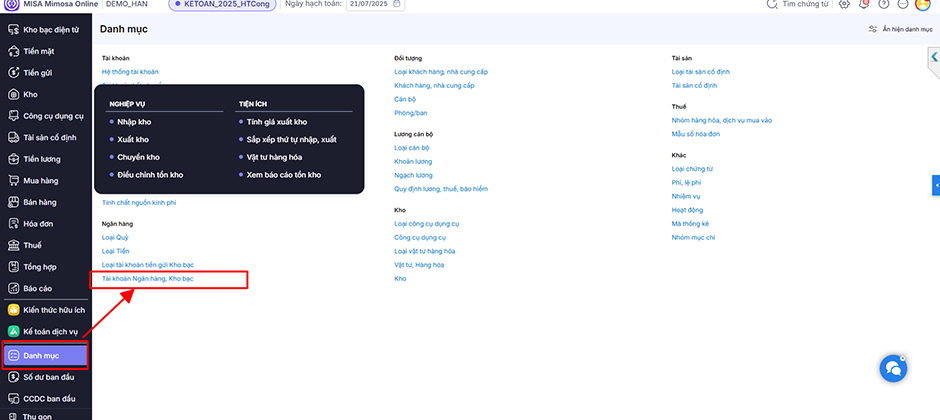Open the Tiền gửi sidebar module
940x420 pixels.
coord(37,72)
